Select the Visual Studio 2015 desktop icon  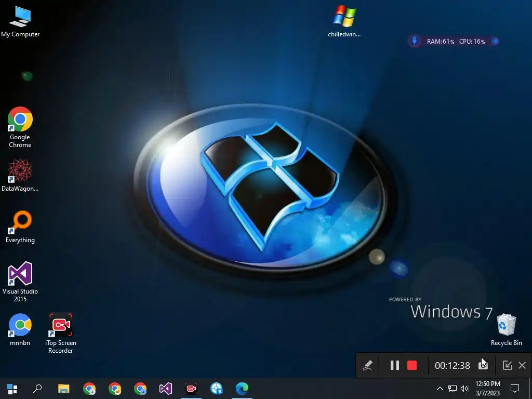20,282
